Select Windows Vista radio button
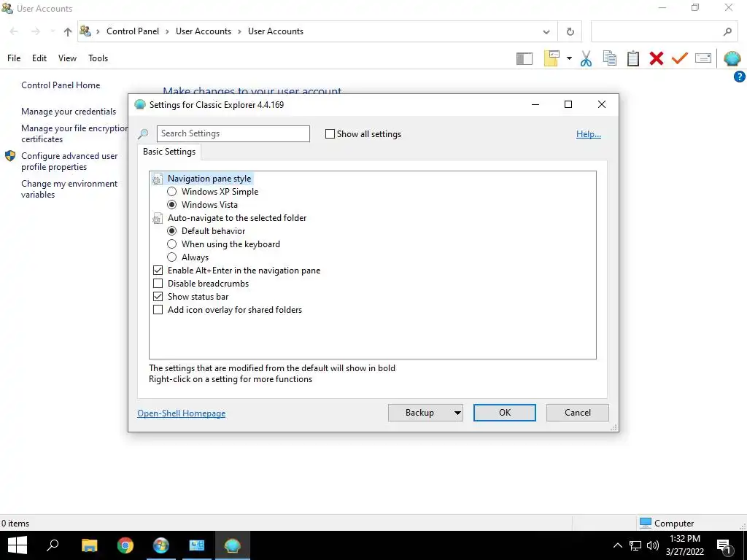Viewport: 747px width, 560px height. click(x=172, y=205)
